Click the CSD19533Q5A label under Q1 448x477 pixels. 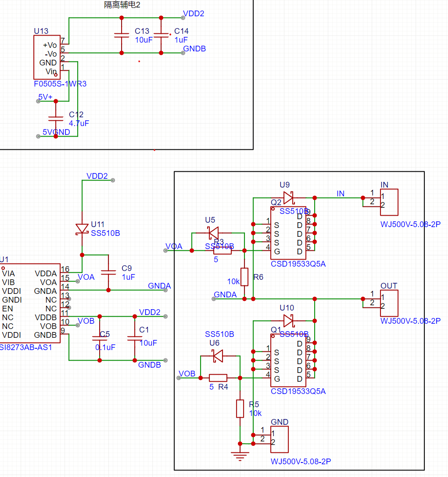click(298, 391)
